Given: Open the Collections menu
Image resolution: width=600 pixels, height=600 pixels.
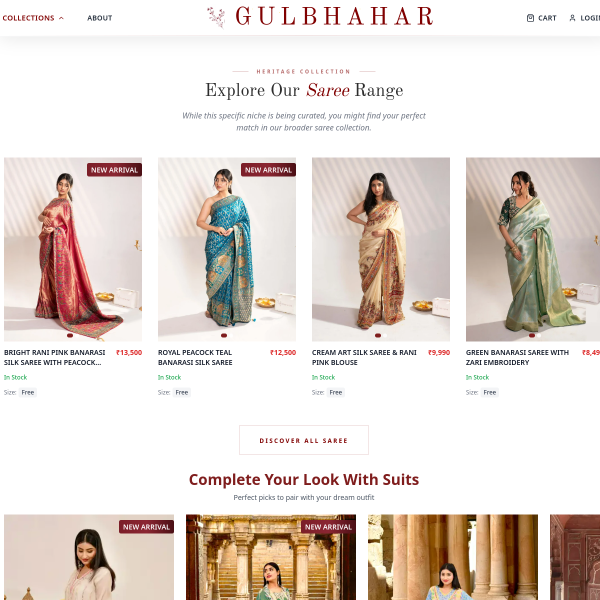Looking at the screenshot, I should click(x=28, y=18).
